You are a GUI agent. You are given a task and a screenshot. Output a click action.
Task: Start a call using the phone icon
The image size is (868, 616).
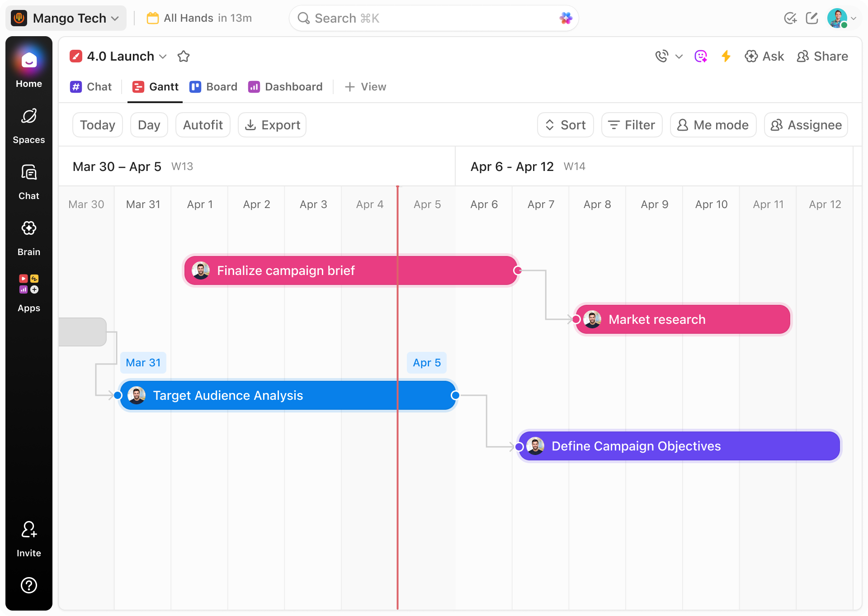[661, 56]
